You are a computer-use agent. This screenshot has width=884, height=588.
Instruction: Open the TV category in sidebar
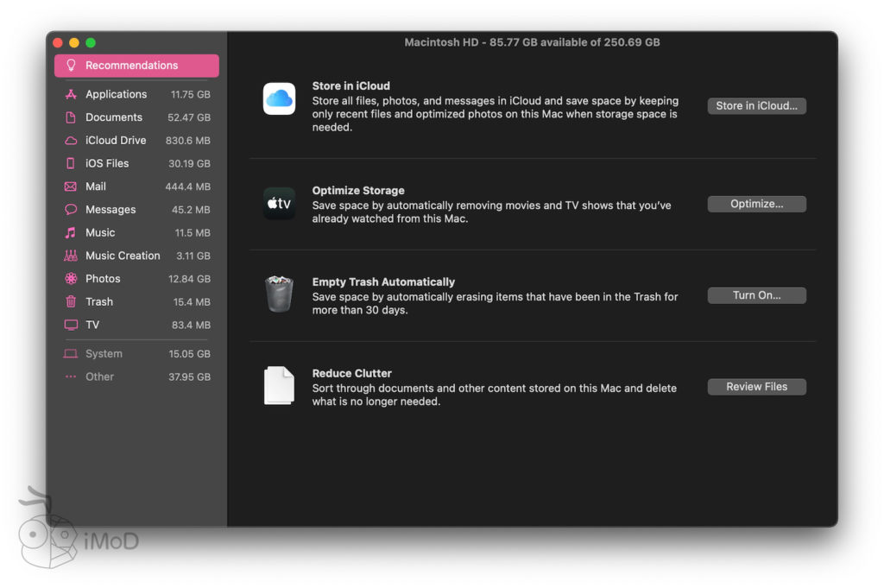92,325
